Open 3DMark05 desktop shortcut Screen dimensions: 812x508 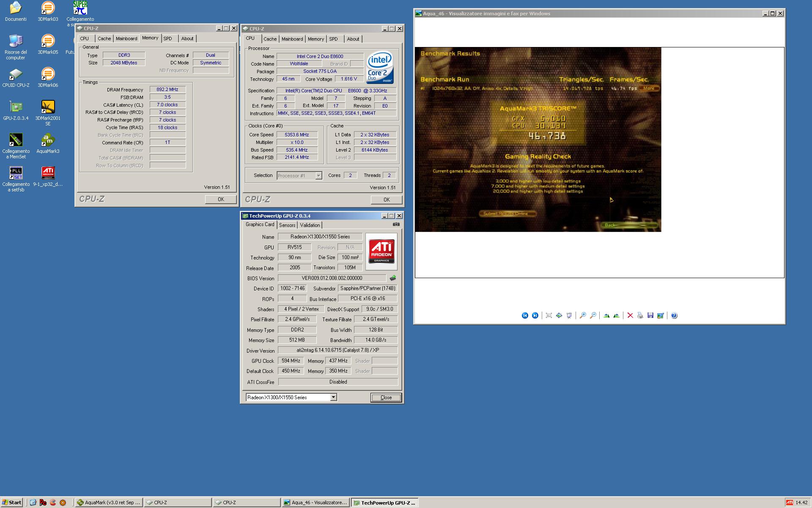pos(48,44)
